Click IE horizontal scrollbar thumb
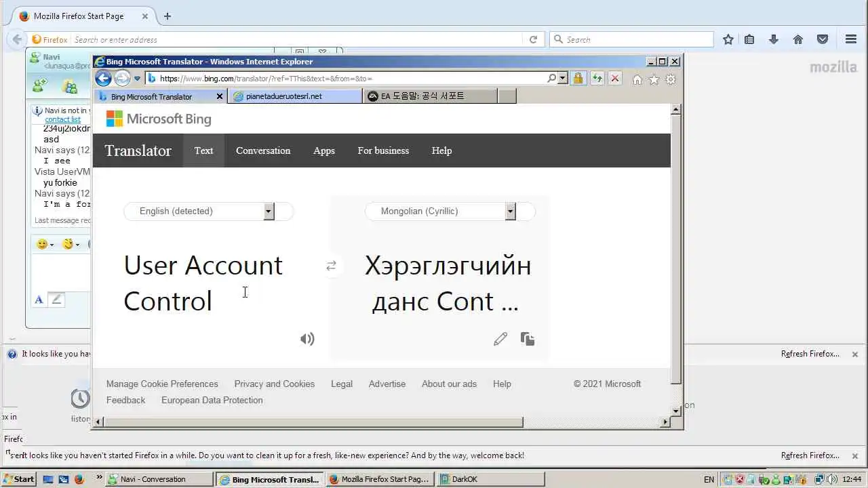Viewport: 868px width, 488px height. tap(313, 422)
